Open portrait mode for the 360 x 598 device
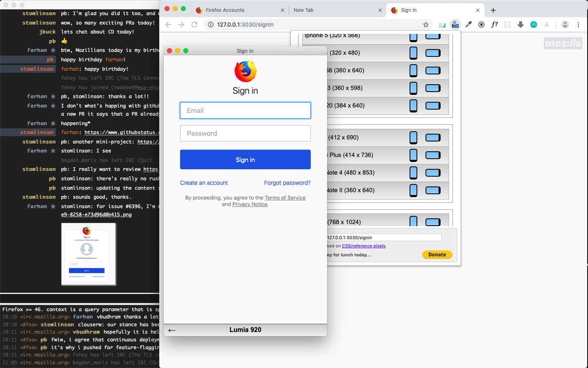 pos(413,88)
